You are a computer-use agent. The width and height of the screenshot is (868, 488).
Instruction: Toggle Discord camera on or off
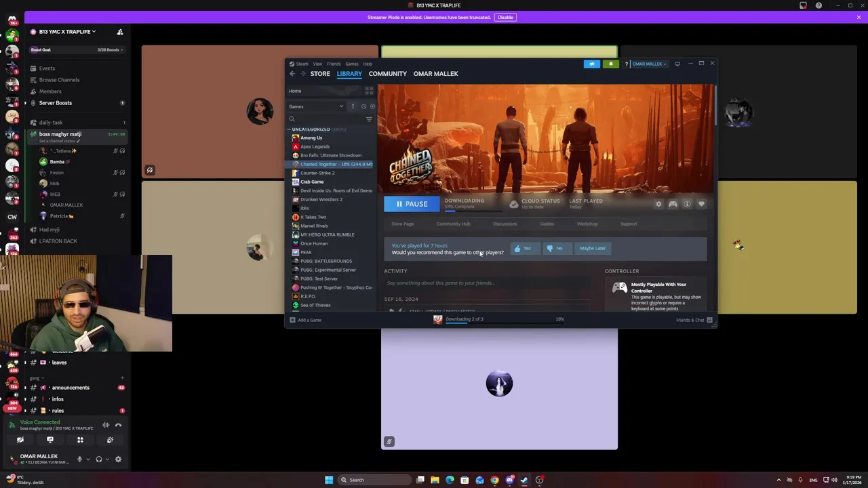20,440
